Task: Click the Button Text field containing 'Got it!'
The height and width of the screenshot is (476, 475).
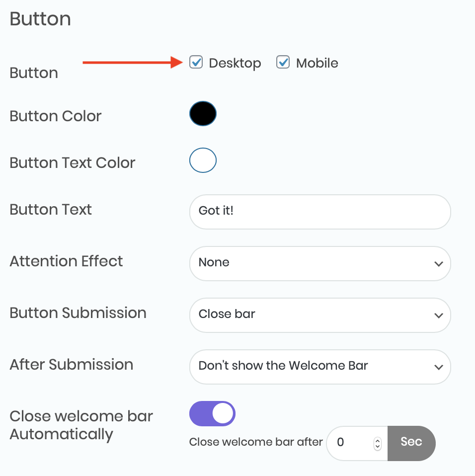Action: 319,211
